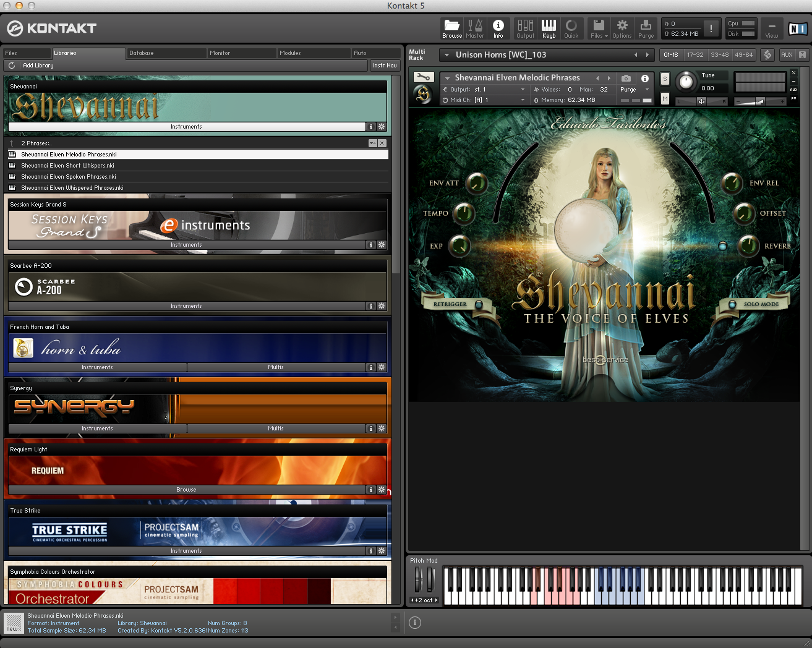The image size is (812, 648).
Task: Switch to the Auto tab
Action: click(x=376, y=53)
